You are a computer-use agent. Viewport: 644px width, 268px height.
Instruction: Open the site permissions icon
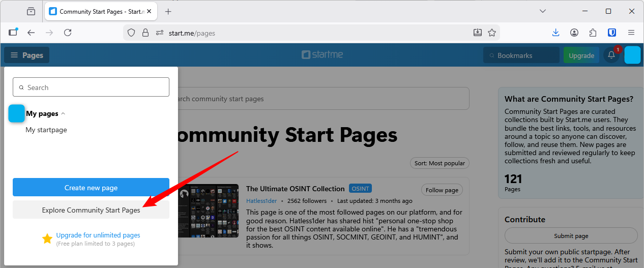pyautogui.click(x=160, y=33)
